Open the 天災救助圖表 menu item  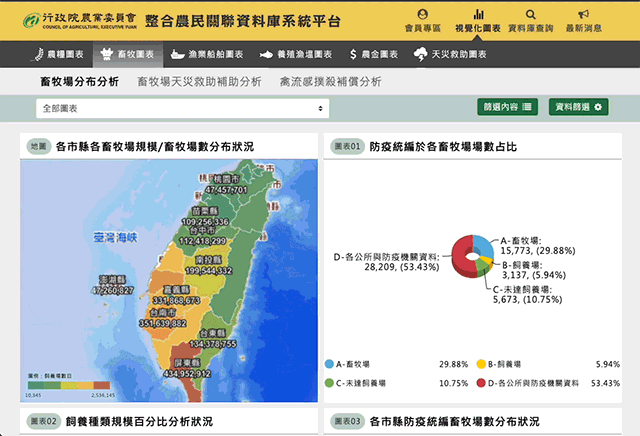click(x=450, y=54)
